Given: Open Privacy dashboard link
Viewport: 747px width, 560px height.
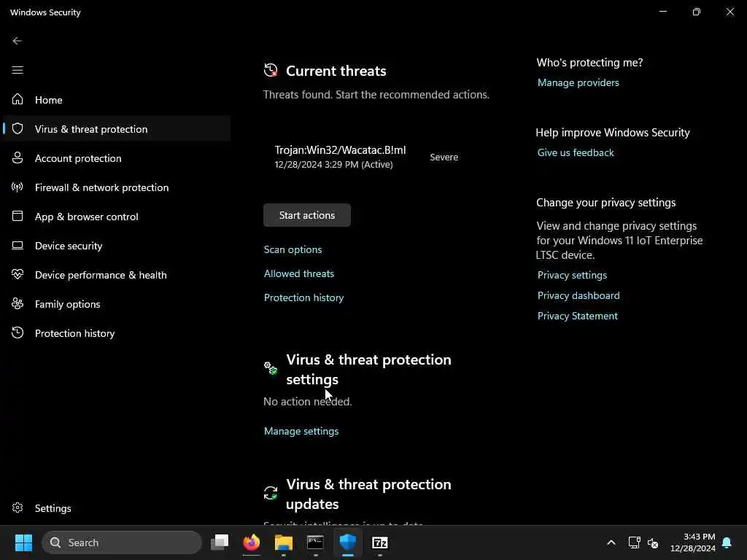Looking at the screenshot, I should (x=578, y=295).
